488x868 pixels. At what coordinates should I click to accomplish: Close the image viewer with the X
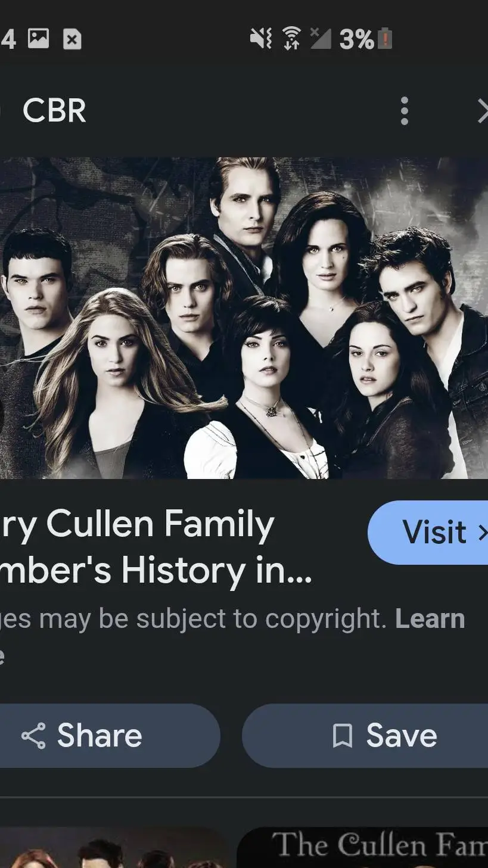[x=483, y=111]
